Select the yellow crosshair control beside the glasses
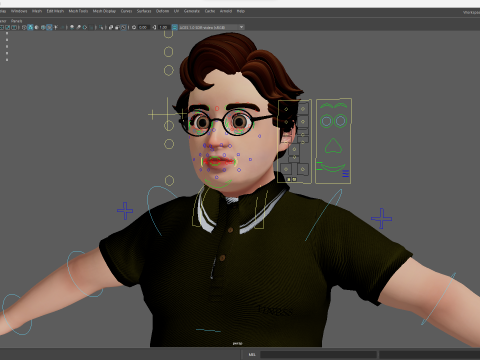 tap(167, 114)
